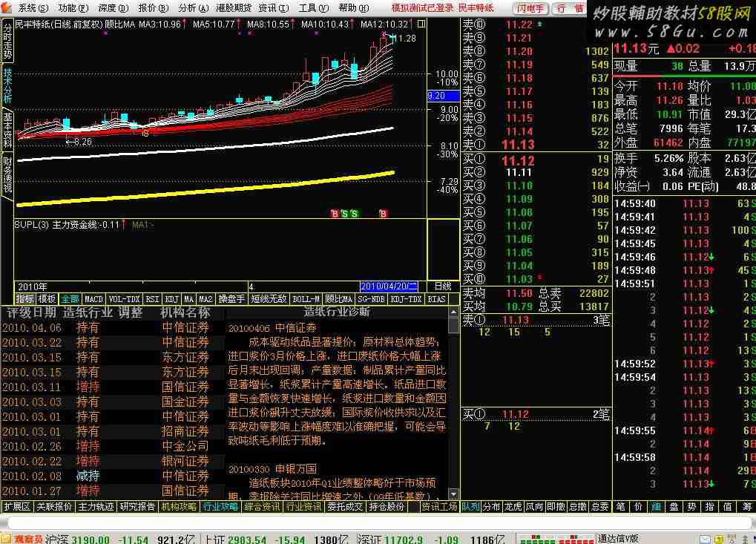Open the 深度(D) menu
756x544 pixels.
tap(114, 7)
